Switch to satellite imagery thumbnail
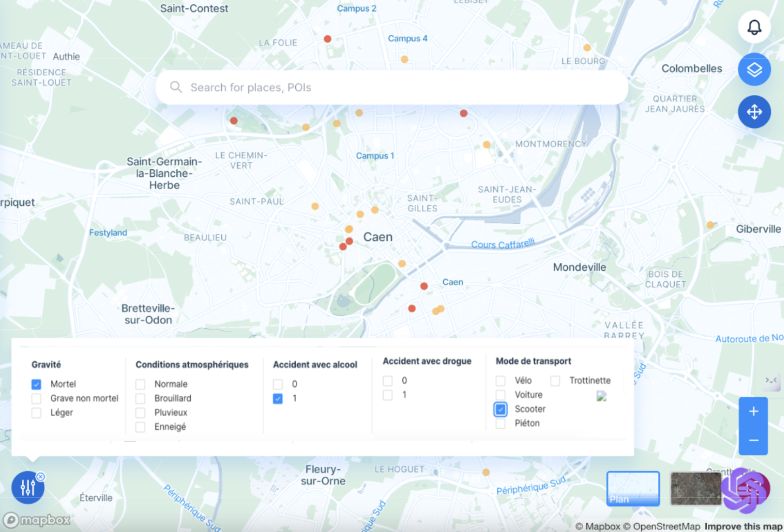Viewport: 784px width, 532px height. 695,488
